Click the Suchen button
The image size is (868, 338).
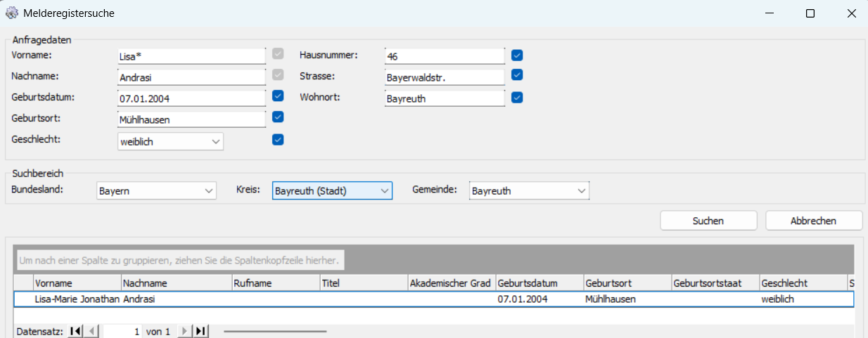pyautogui.click(x=708, y=221)
